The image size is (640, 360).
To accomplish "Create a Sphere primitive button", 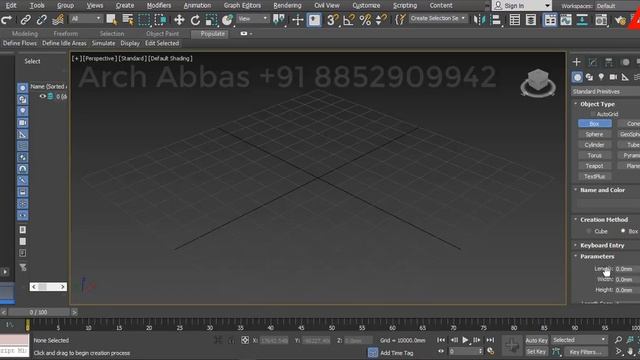I will [x=594, y=134].
